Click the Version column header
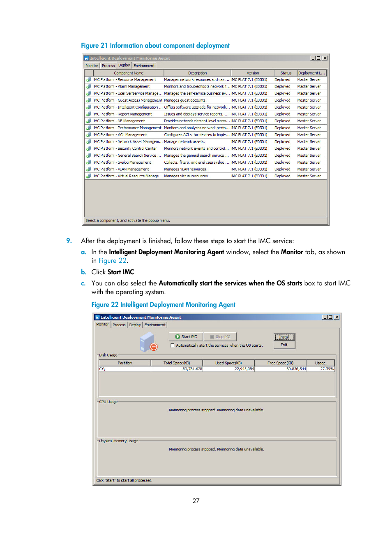The width and height of the screenshot is (392, 533). click(x=253, y=73)
